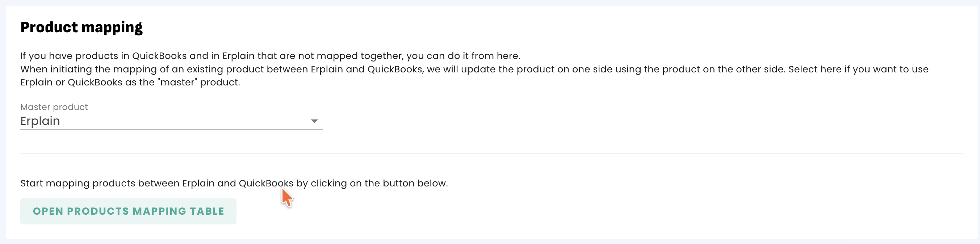Open the Master product field showing Erplain
The width and height of the screenshot is (980, 244).
coord(172,121)
